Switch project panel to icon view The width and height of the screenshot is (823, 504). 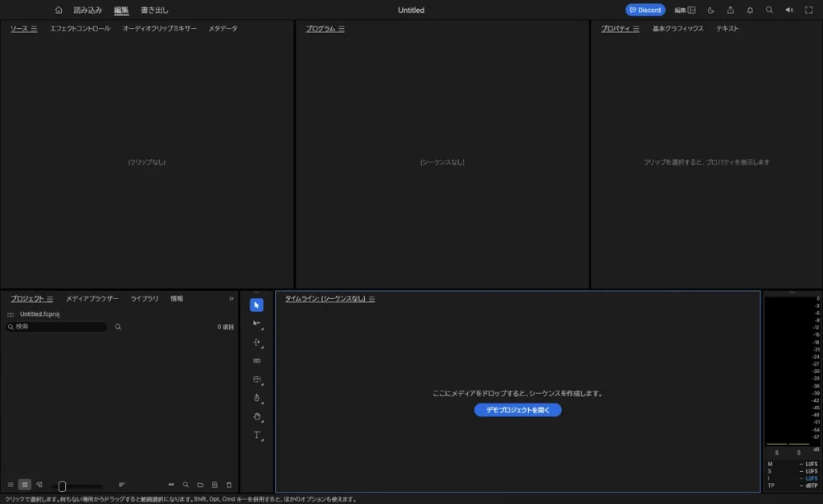point(25,485)
